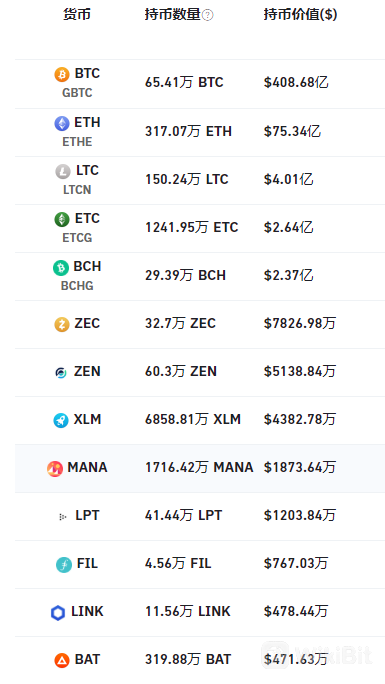Click the Stellar XLM rocket icon
Image resolution: width=385 pixels, height=684 pixels.
[x=61, y=420]
